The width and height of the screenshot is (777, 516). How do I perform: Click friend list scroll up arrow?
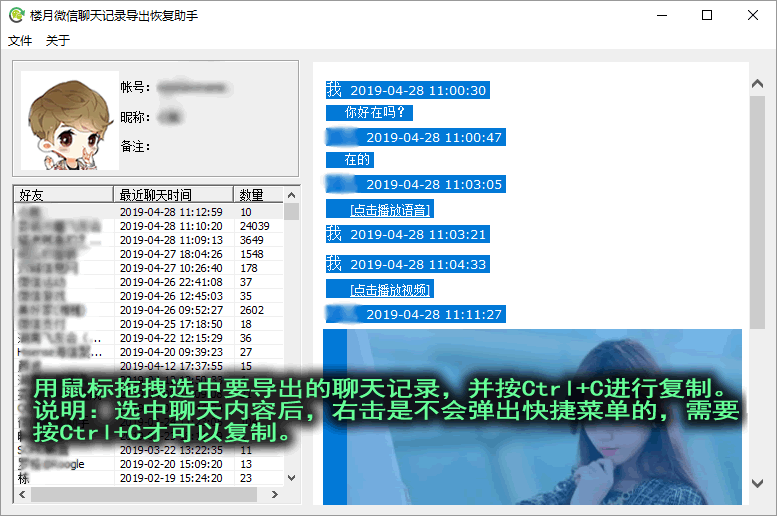click(291, 195)
